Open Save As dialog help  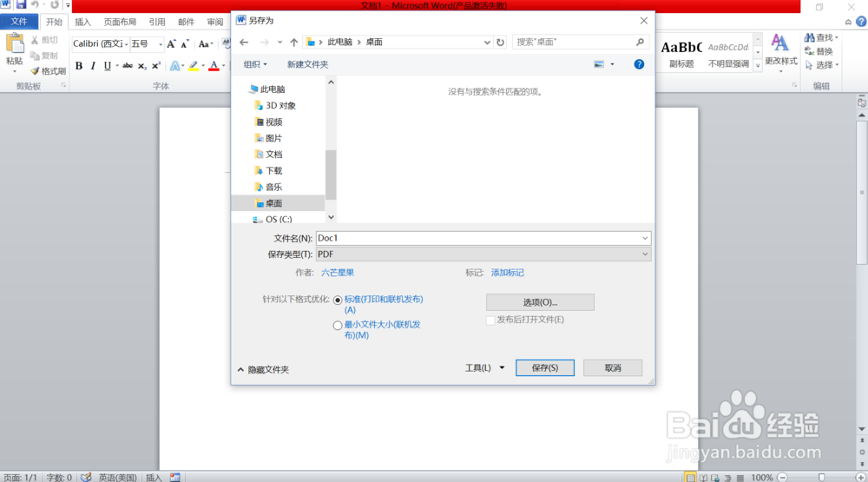[639, 64]
